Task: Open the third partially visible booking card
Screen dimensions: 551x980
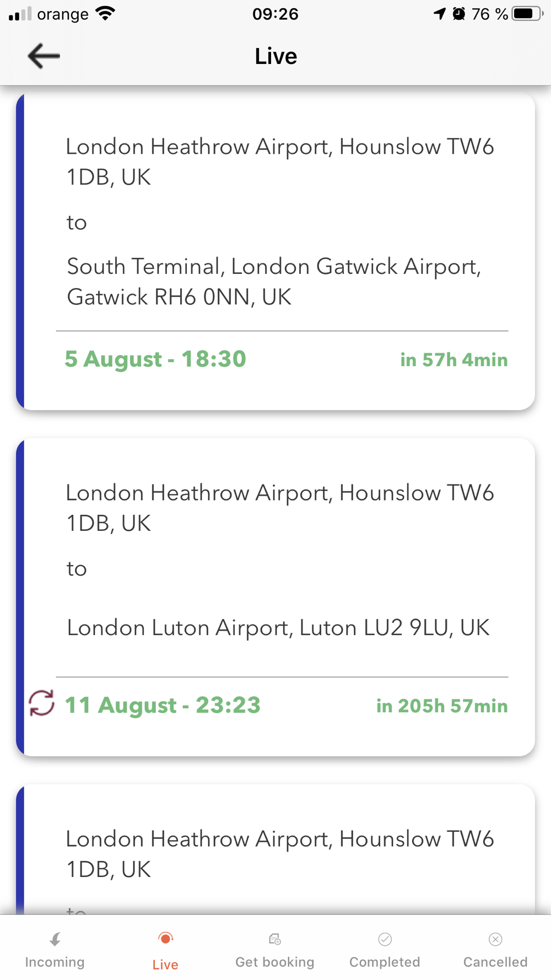Action: [x=275, y=853]
